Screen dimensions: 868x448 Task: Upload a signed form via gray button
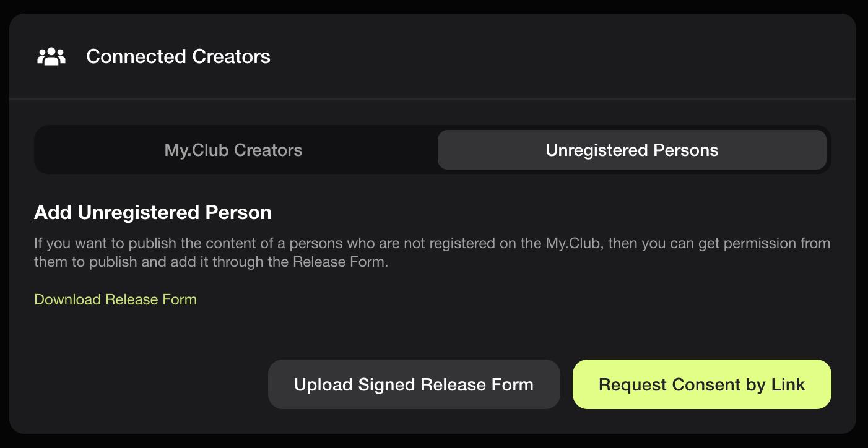tap(414, 384)
